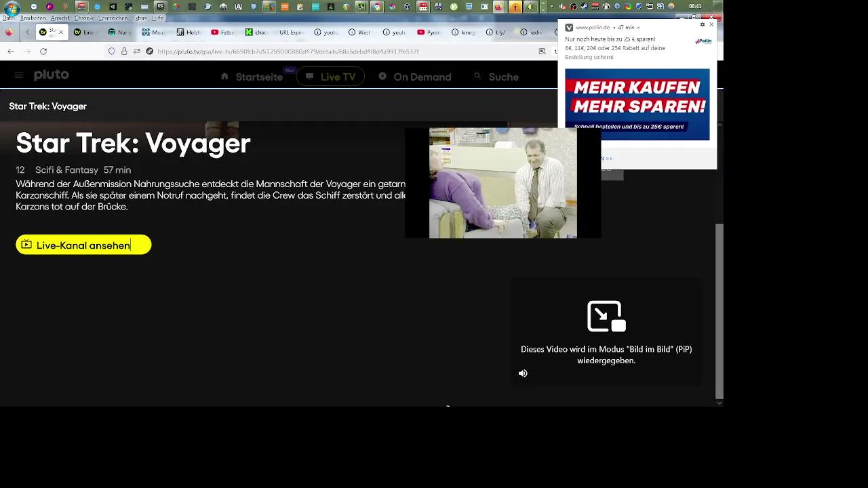Open the Bearbeiten menu
Image resolution: width=868 pixels, height=488 pixels.
33,18
